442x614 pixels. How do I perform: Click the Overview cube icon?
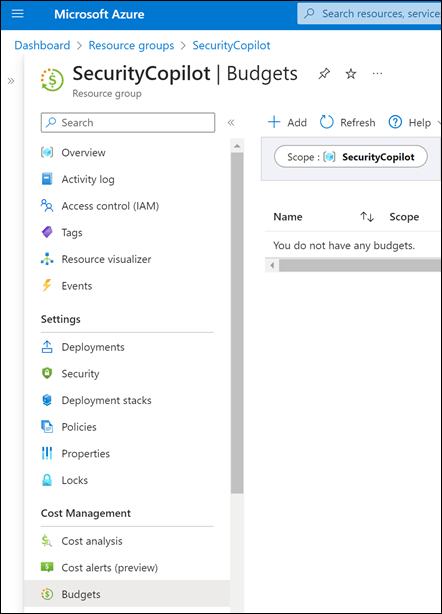click(x=47, y=152)
